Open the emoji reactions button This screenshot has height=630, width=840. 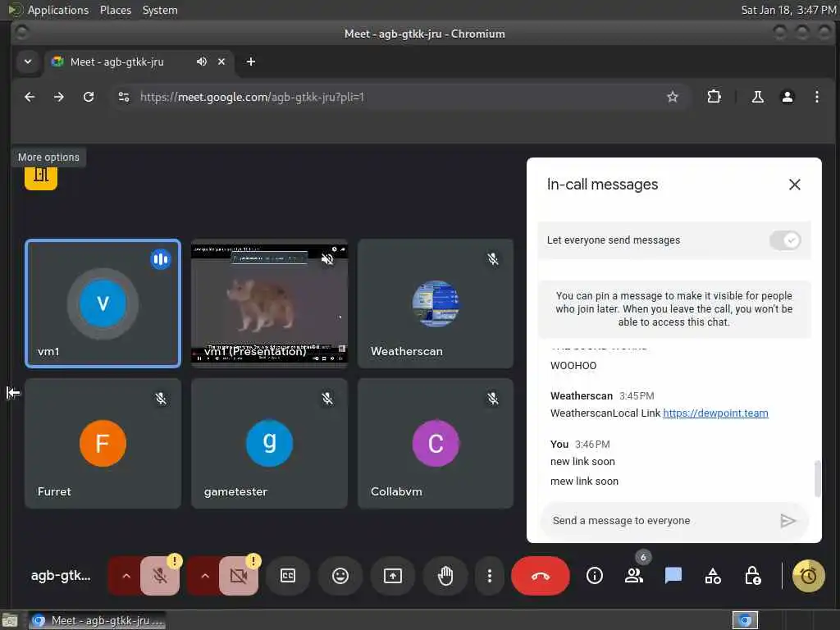pos(340,576)
